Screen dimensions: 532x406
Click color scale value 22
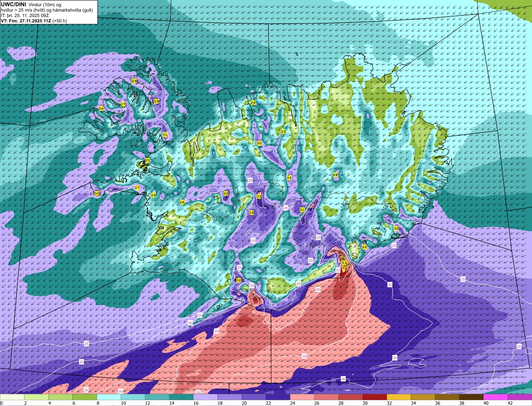(x=268, y=403)
